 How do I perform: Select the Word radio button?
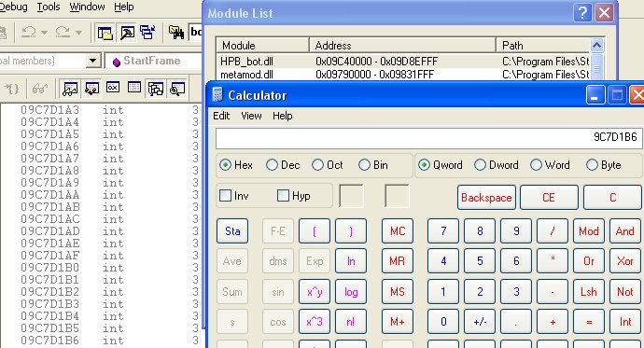536,165
